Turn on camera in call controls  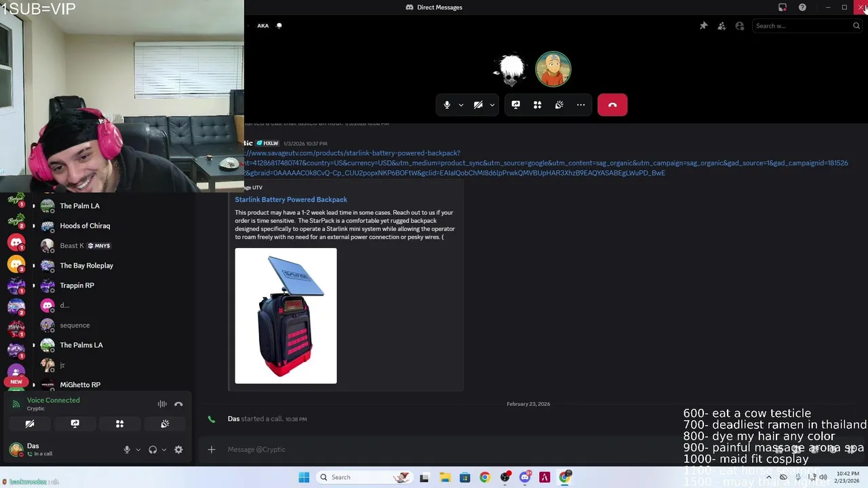(x=478, y=105)
